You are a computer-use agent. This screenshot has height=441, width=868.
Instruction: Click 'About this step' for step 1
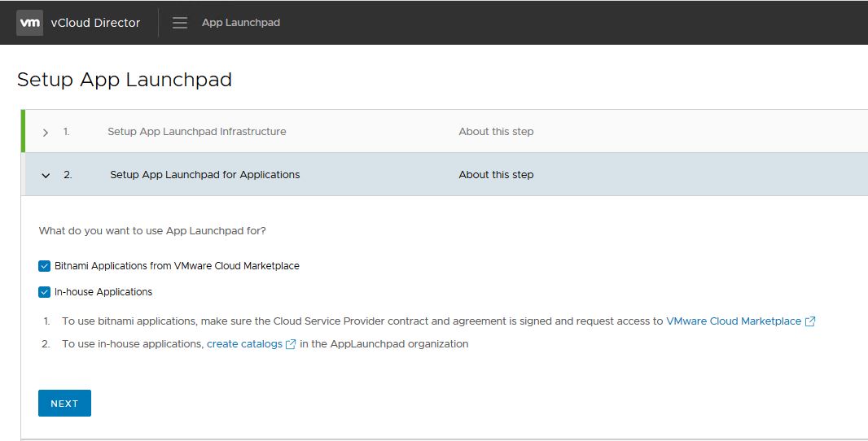(x=496, y=132)
